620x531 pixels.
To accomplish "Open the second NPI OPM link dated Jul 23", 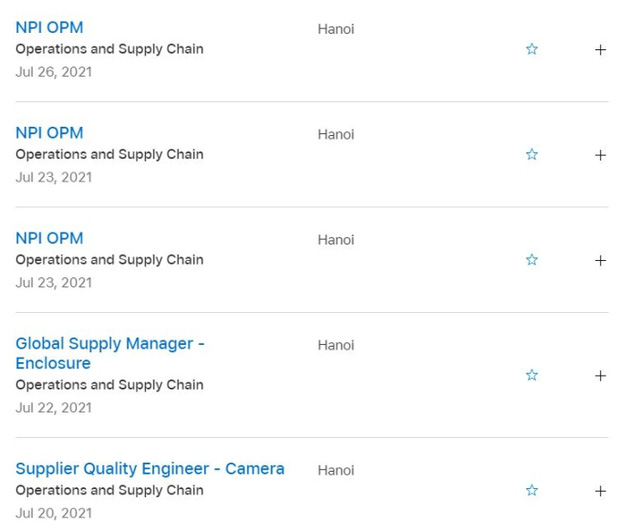I will [x=49, y=238].
